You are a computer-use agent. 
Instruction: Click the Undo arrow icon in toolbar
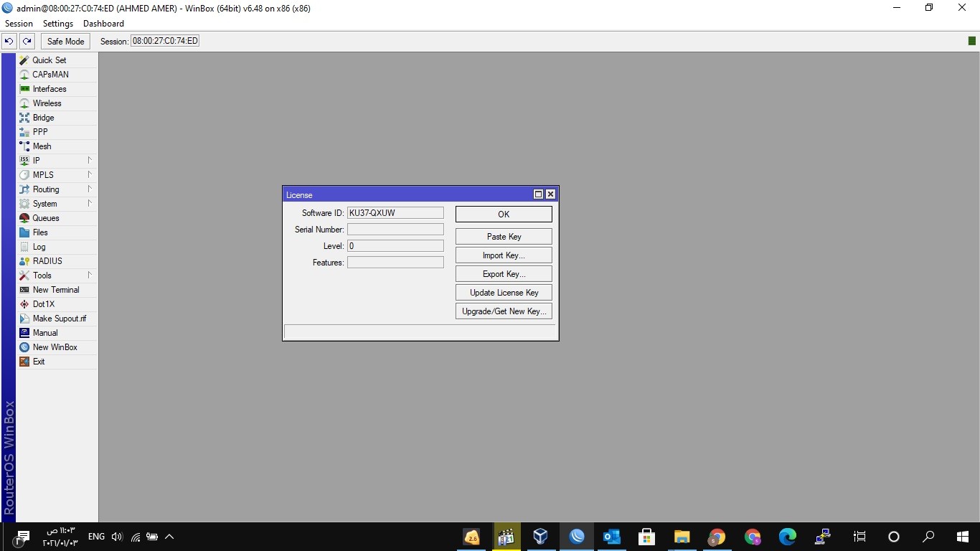tap(9, 42)
